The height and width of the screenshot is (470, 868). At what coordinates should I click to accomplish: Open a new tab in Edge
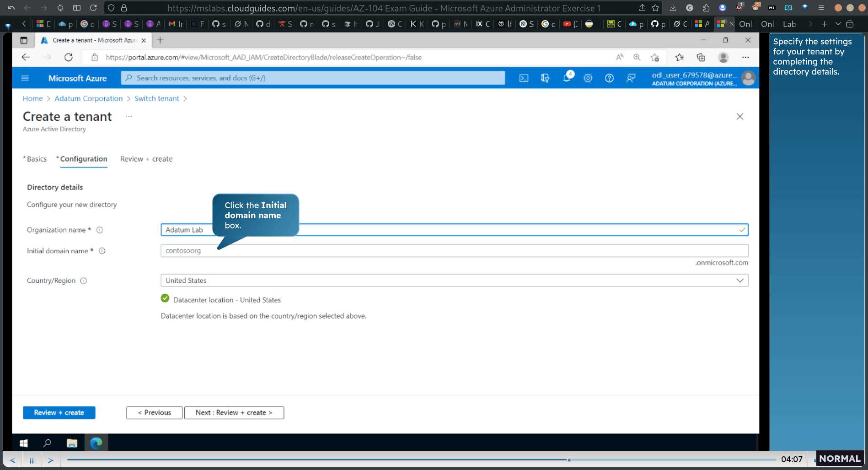160,40
